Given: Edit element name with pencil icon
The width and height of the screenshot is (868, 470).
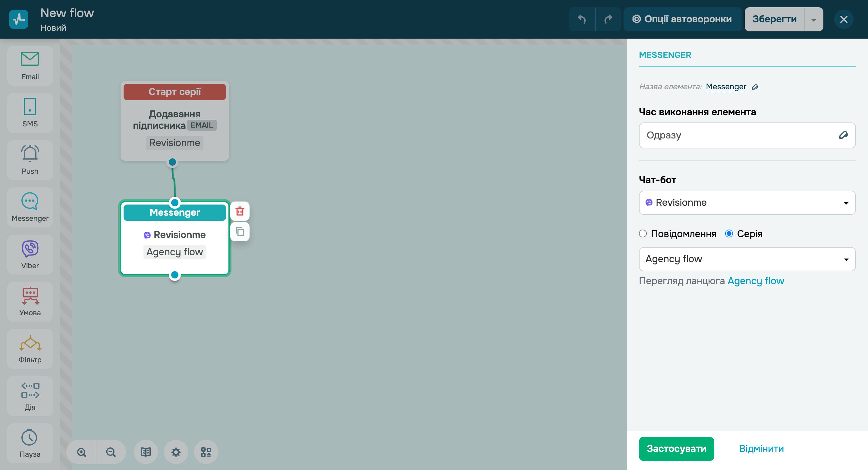Looking at the screenshot, I should point(755,87).
